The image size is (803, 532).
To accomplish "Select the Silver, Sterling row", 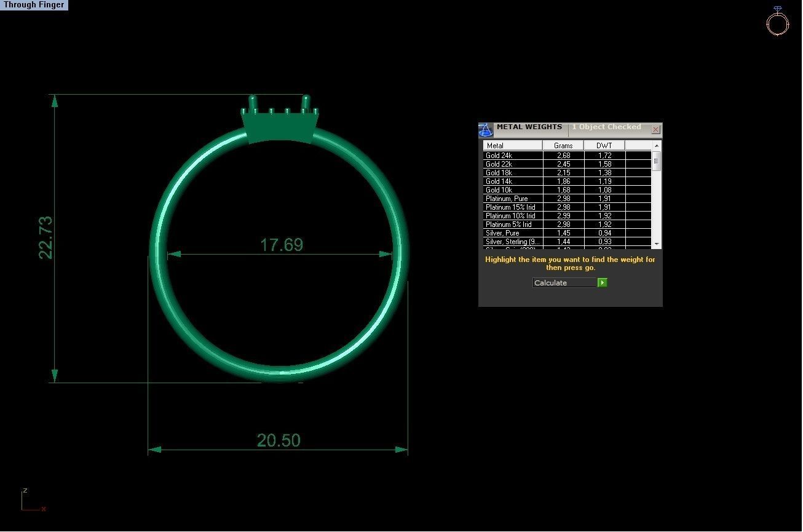I will [567, 242].
